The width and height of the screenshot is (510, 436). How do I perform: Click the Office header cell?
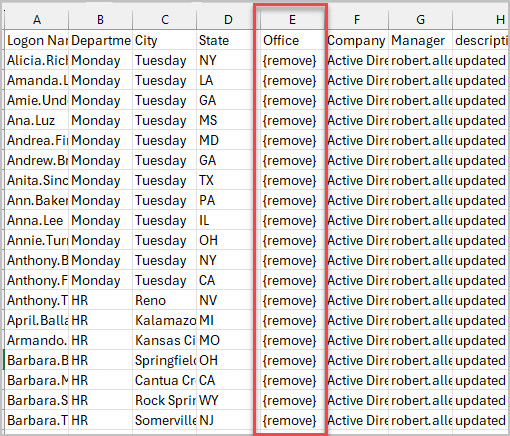(x=292, y=40)
